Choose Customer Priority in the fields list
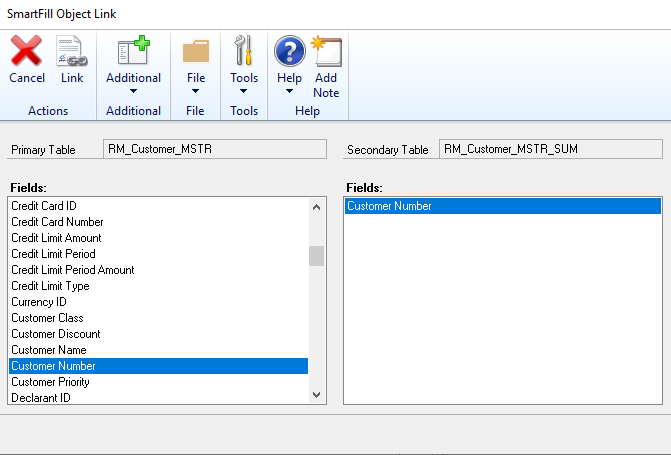The height and width of the screenshot is (455, 671). tap(158, 382)
